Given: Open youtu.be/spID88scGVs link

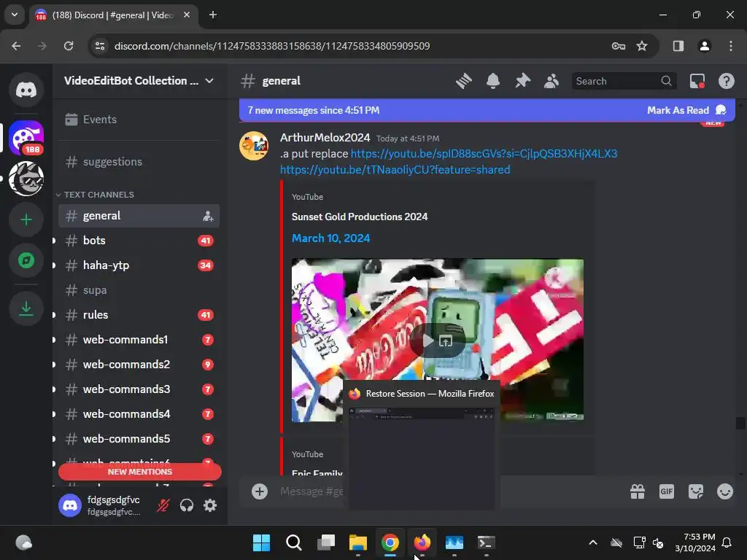Looking at the screenshot, I should pos(484,154).
